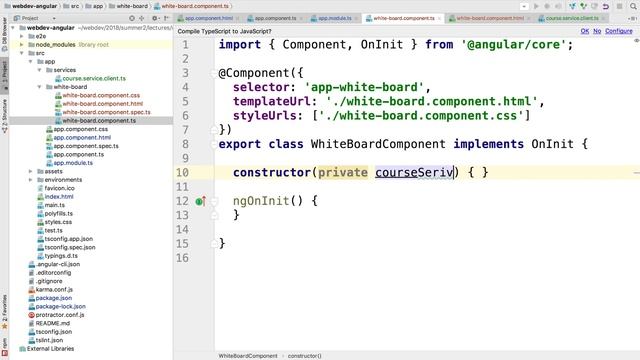Toggle code folding at @Component line 3
The height and width of the screenshot is (360, 640).
[213, 73]
